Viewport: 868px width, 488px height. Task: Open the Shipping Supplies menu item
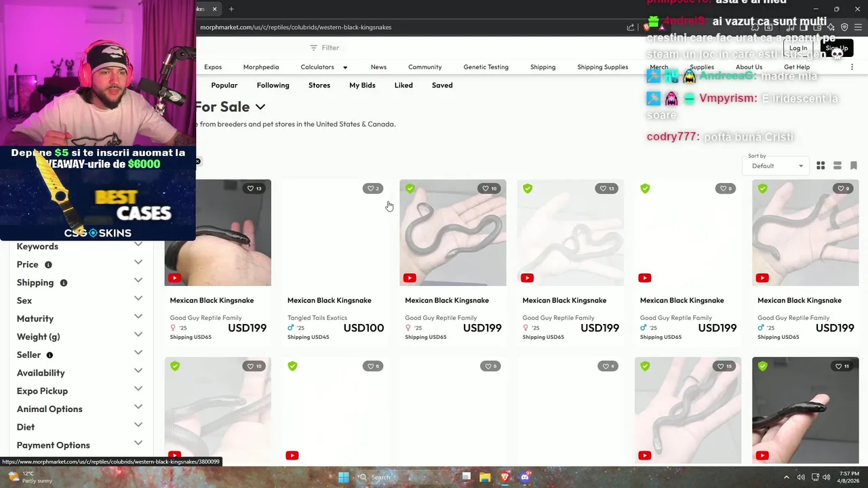(x=602, y=67)
